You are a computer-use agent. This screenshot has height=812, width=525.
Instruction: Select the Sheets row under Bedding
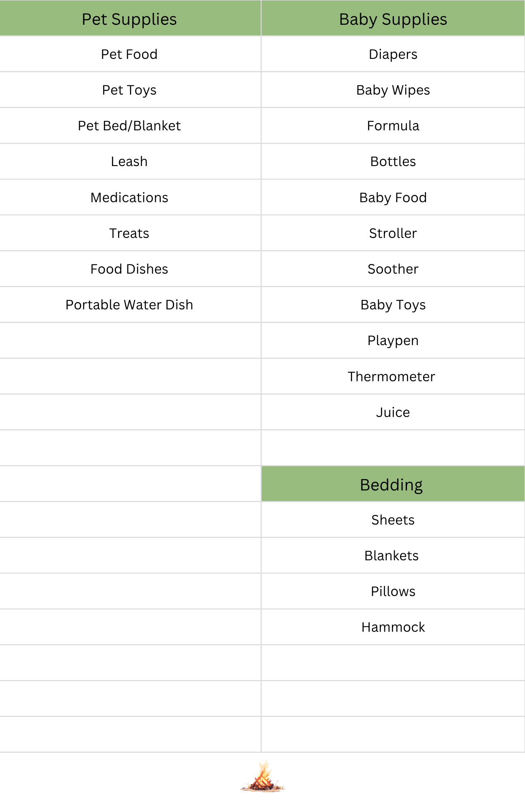pos(393,520)
